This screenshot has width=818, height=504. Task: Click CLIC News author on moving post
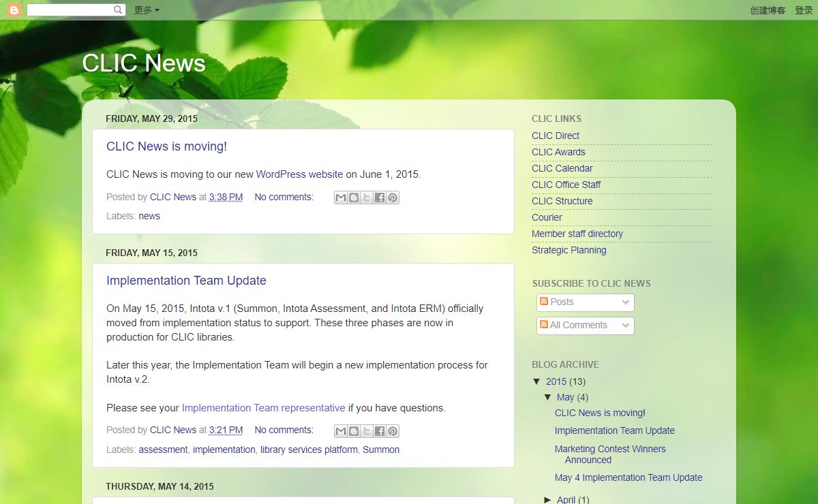[173, 197]
